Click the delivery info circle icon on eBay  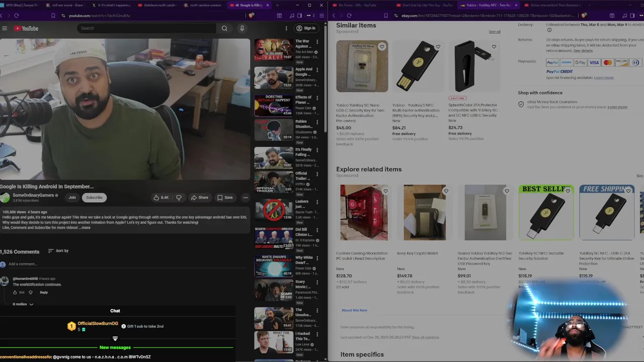tap(549, 30)
